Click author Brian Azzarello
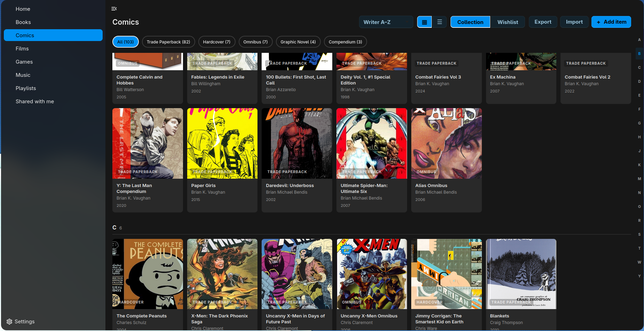Viewport: 644px width, 331px height. 281,90
